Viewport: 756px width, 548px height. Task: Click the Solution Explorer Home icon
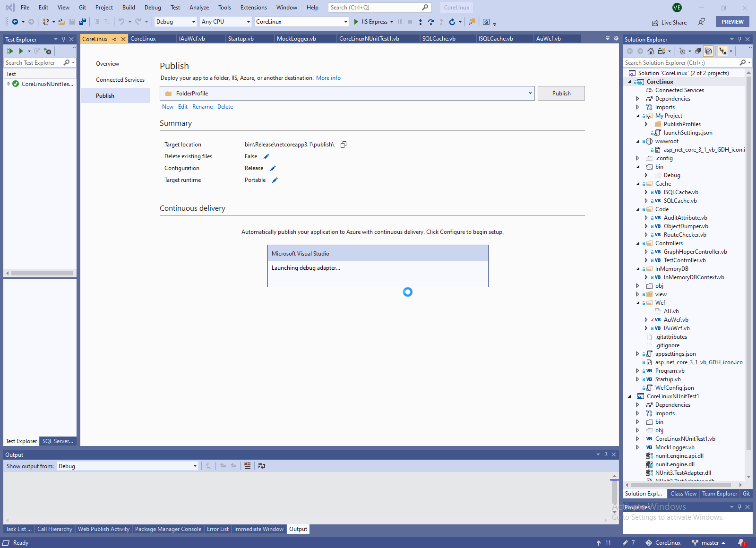click(x=651, y=51)
